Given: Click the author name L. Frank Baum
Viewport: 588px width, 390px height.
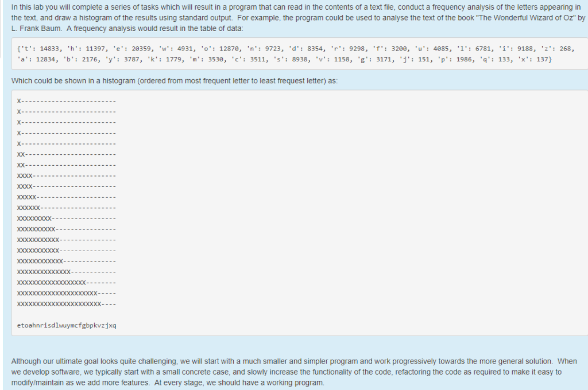Looking at the screenshot, I should (x=36, y=29).
